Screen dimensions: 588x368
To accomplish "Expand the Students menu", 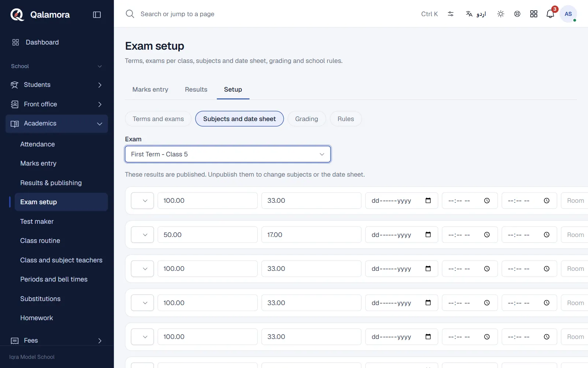I will (x=57, y=85).
